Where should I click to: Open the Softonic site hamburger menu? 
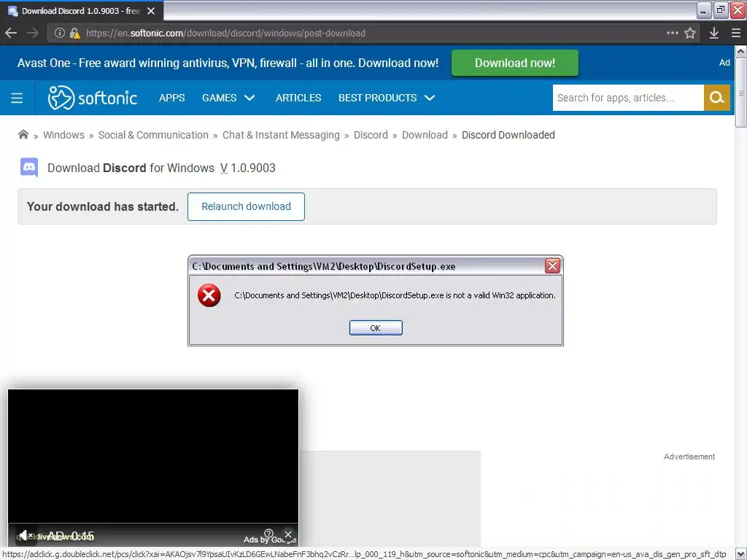[x=17, y=98]
